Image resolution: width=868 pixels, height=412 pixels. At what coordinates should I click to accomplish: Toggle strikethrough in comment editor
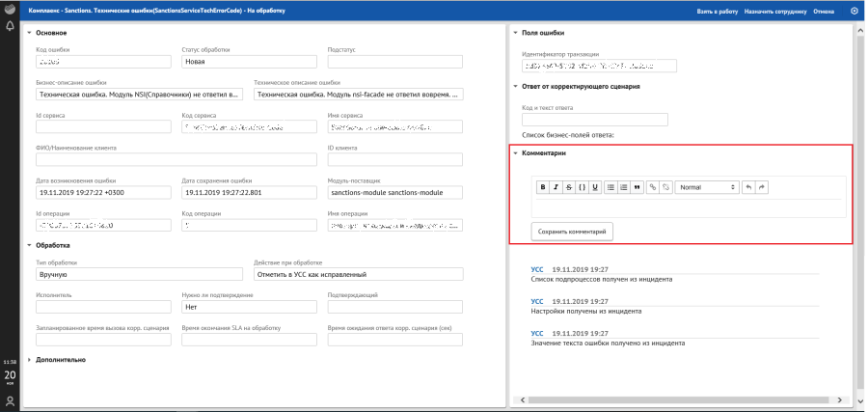tap(569, 187)
